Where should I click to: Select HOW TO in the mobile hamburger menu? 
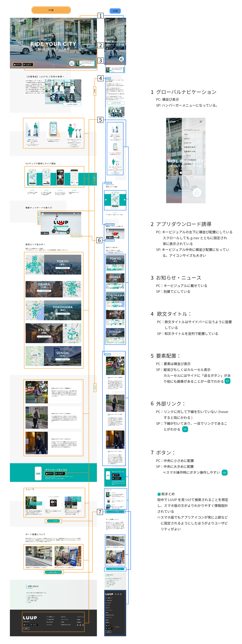pos(188,143)
